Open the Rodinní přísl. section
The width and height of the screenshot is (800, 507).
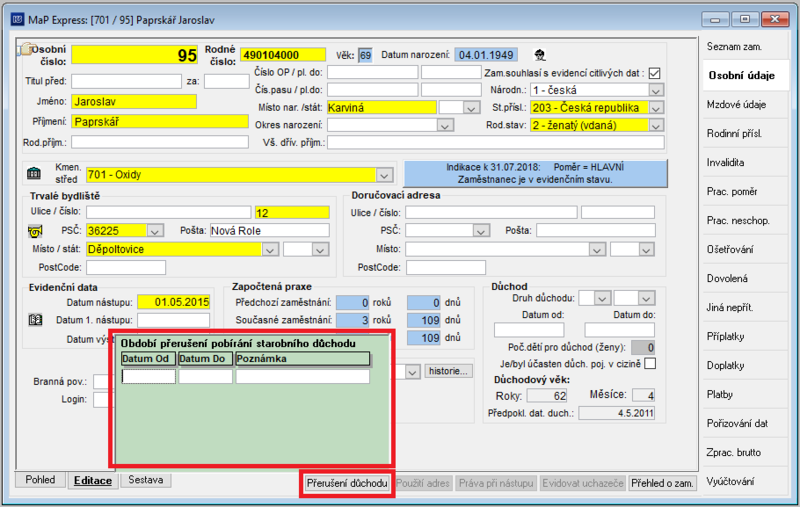pos(745,134)
